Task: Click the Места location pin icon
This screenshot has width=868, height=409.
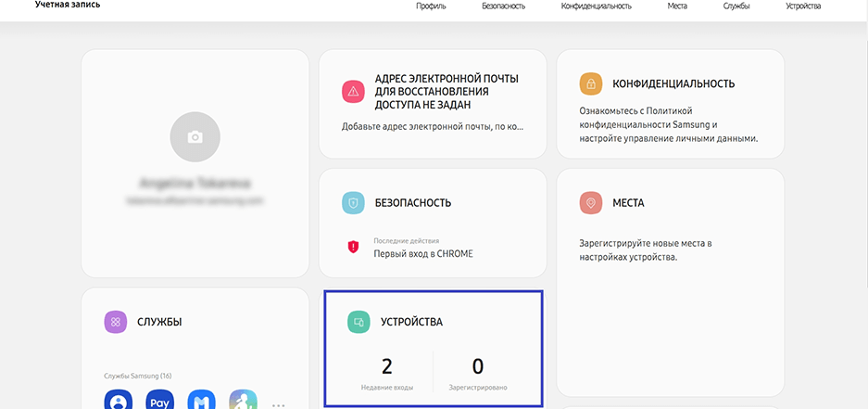Action: (x=591, y=203)
